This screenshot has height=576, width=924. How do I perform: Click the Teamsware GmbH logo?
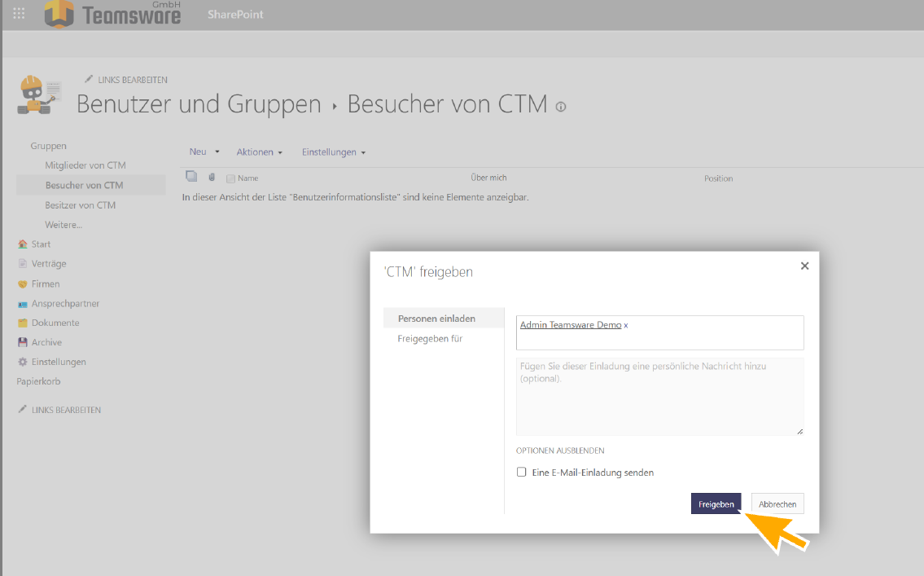(x=112, y=13)
